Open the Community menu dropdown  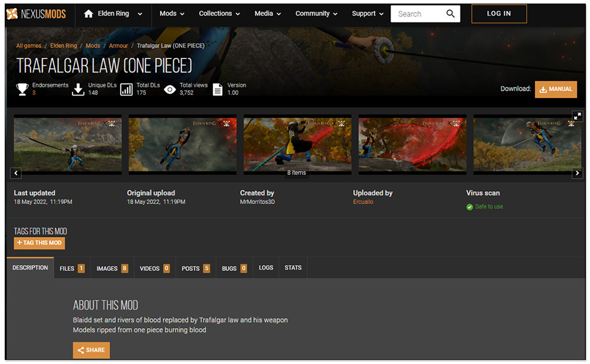pyautogui.click(x=316, y=14)
